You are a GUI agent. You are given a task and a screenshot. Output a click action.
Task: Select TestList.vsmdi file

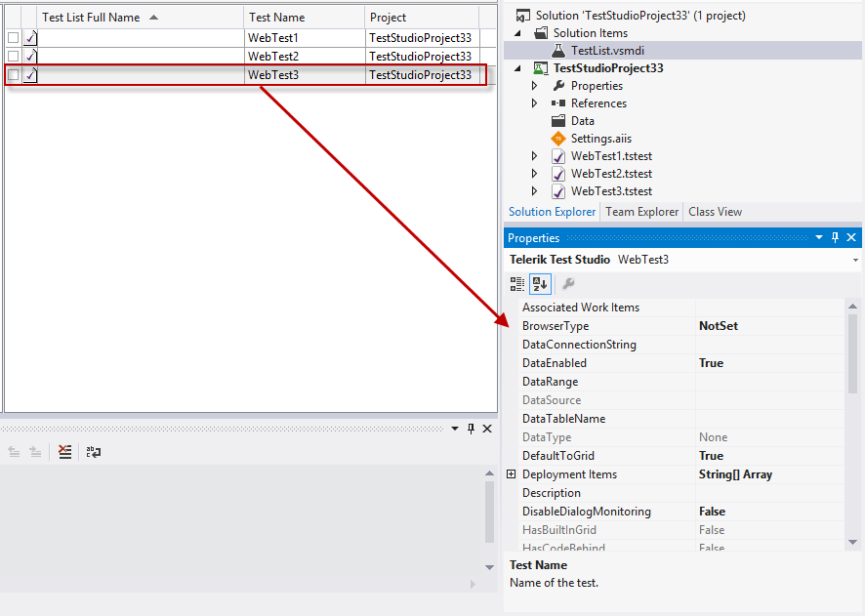point(607,51)
